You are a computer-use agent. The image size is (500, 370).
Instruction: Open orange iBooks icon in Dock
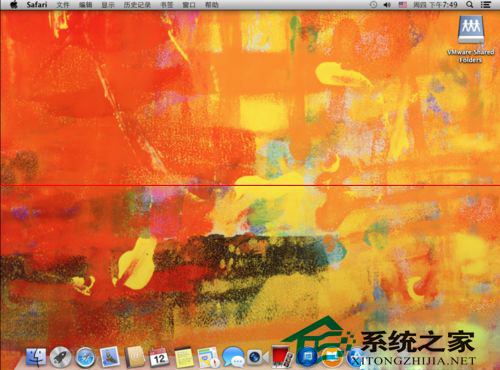(x=332, y=358)
